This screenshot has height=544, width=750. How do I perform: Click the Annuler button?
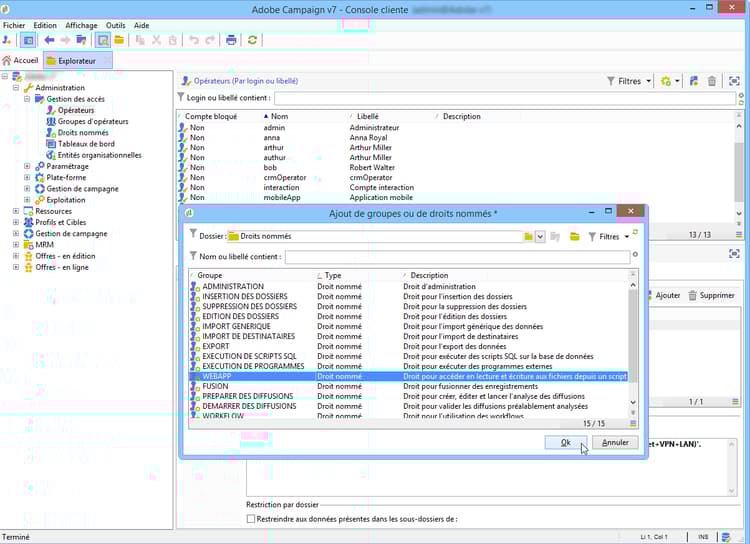[x=614, y=442]
